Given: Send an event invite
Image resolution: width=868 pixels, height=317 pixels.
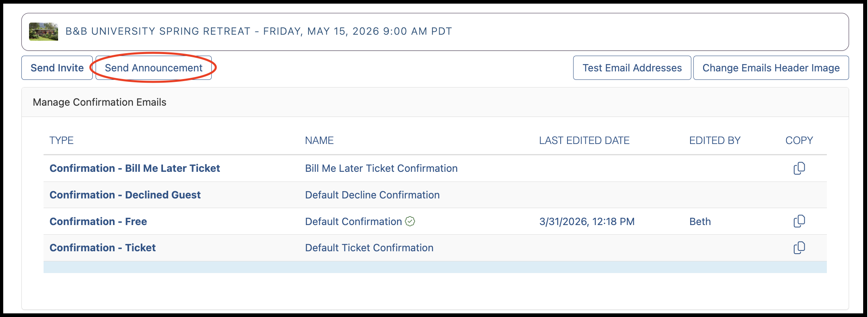Looking at the screenshot, I should pos(57,68).
